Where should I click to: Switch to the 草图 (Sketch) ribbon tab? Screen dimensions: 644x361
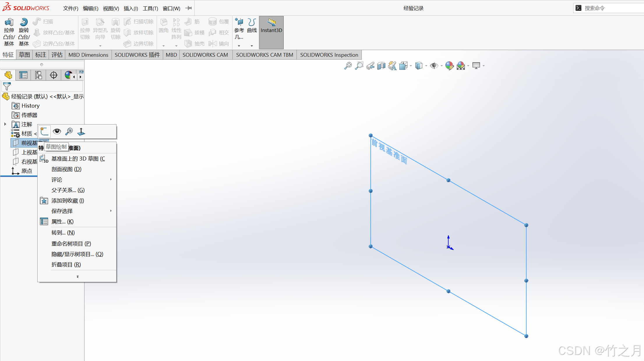(24, 55)
